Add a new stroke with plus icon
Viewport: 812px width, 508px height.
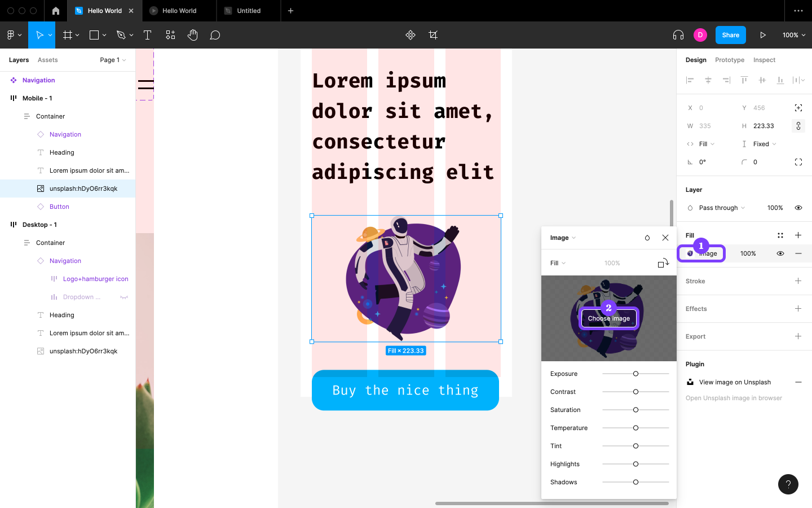798,281
